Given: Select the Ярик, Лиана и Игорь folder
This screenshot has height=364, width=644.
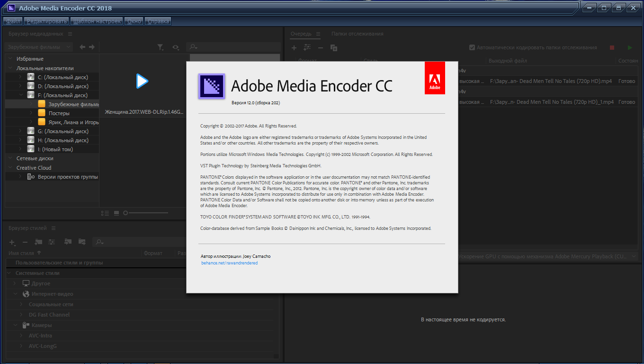Looking at the screenshot, I should tap(73, 122).
